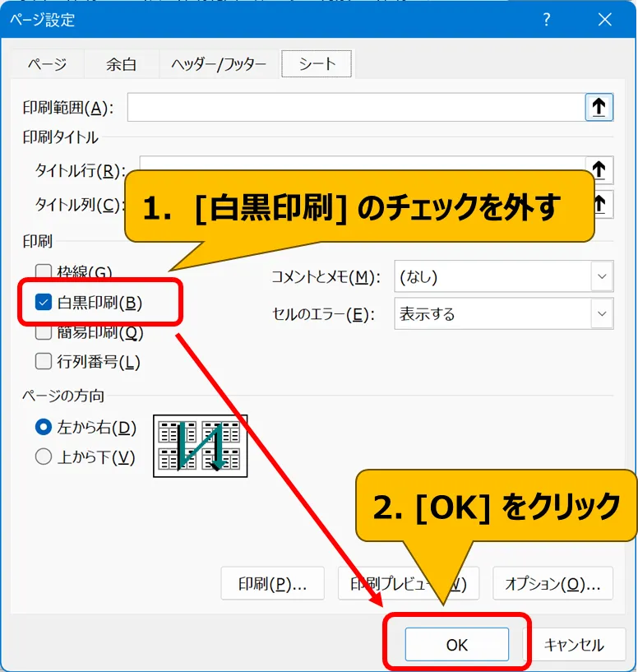Click the title rows range selector arrow

click(x=599, y=170)
